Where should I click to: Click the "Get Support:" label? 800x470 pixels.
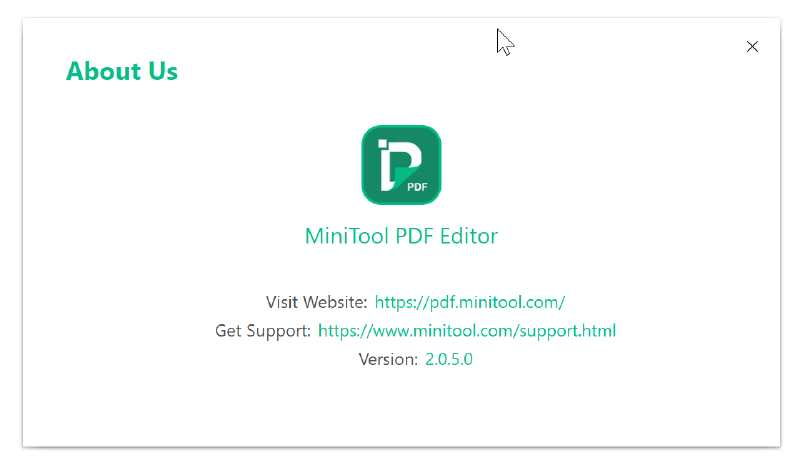[263, 330]
